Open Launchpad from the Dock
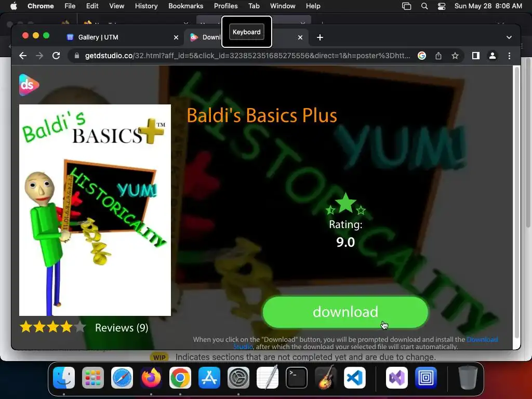Screen dimensions: 532x399 click(93, 378)
